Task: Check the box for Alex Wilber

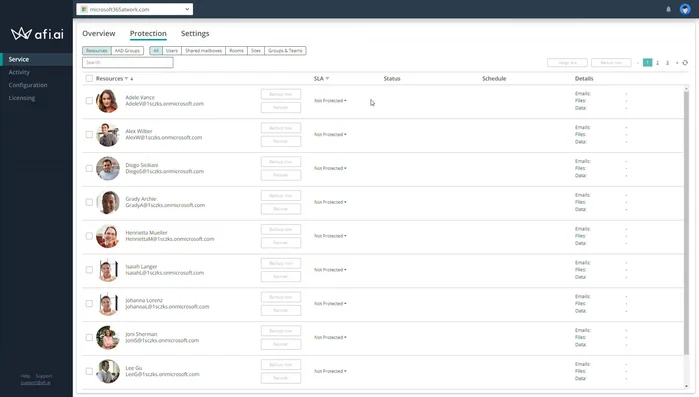Action: pyautogui.click(x=89, y=135)
